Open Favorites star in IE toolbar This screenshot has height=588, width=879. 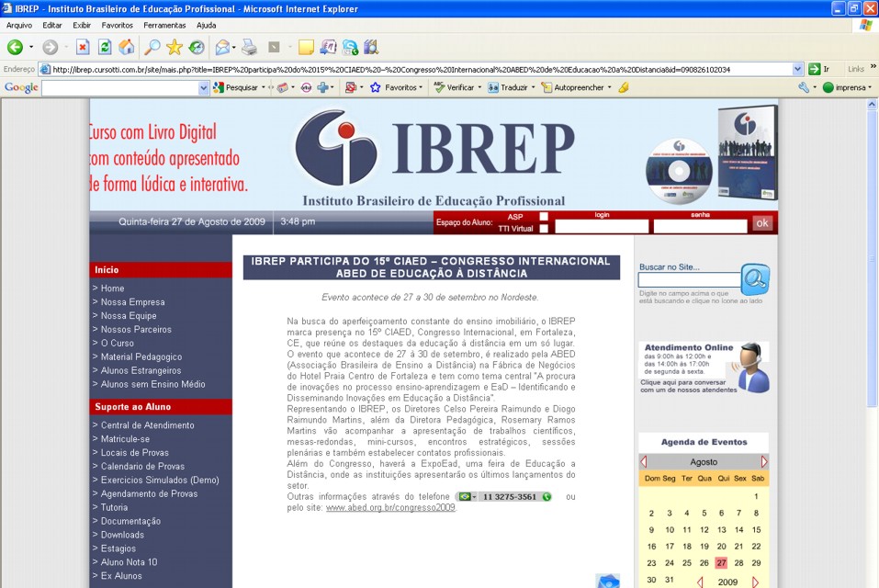(175, 48)
